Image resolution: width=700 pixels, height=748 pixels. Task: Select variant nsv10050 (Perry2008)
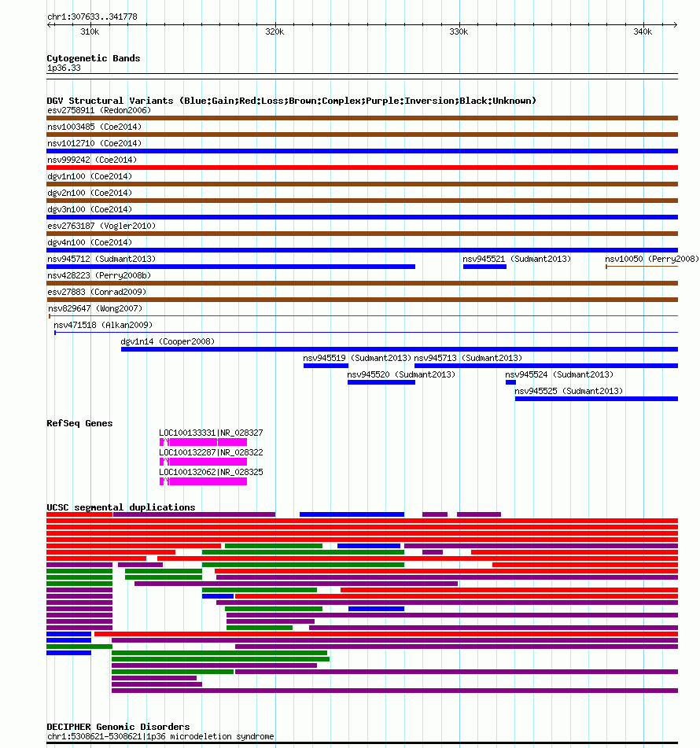click(652, 259)
